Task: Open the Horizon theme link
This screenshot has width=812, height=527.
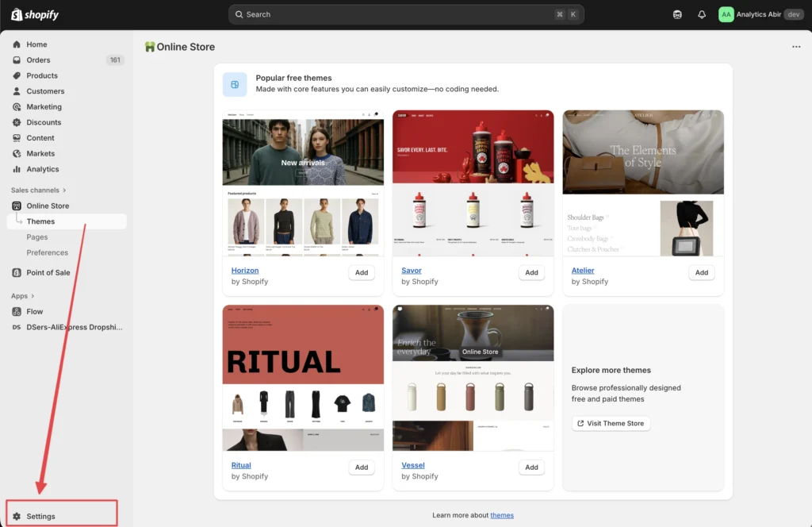Action: [x=245, y=271]
